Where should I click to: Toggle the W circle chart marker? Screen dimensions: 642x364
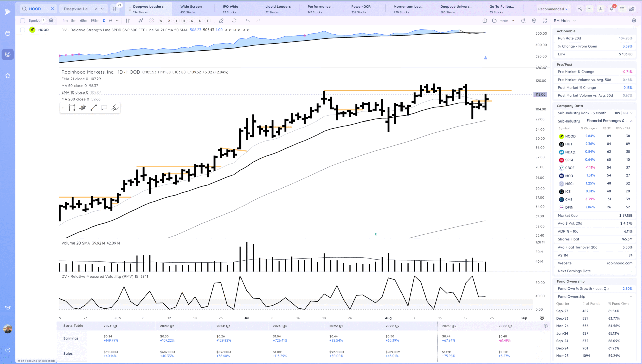pyautogui.click(x=161, y=21)
